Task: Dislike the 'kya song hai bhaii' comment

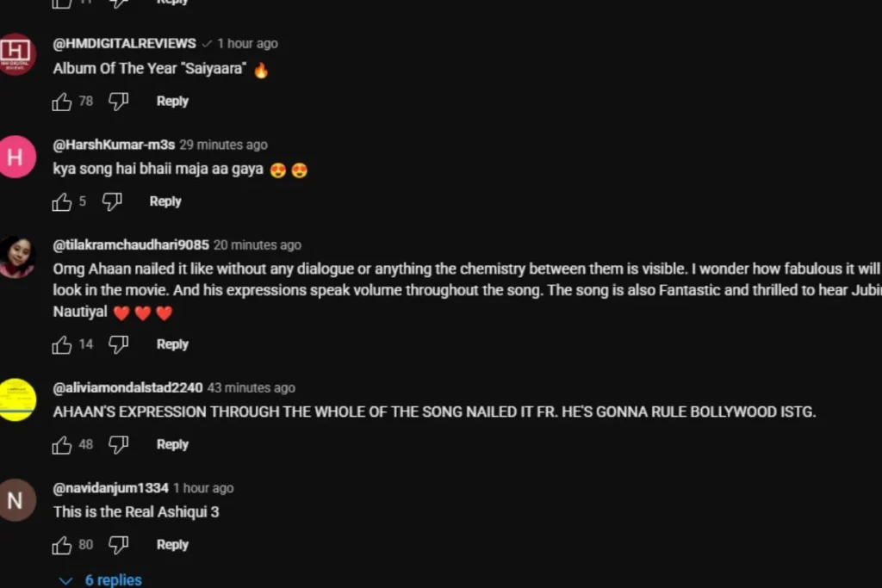Action: pos(112,201)
